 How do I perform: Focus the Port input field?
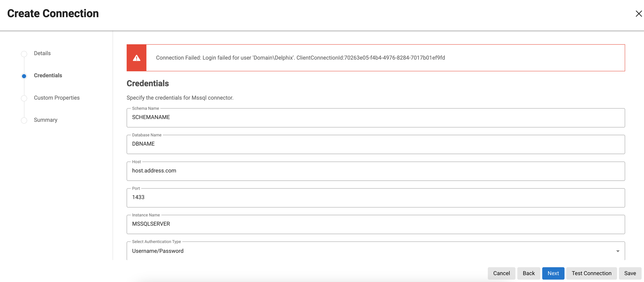(x=375, y=198)
